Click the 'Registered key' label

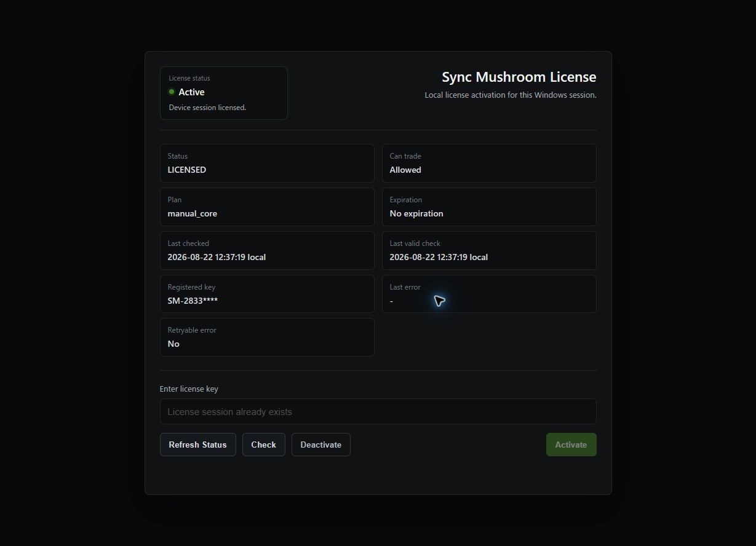pyautogui.click(x=191, y=287)
